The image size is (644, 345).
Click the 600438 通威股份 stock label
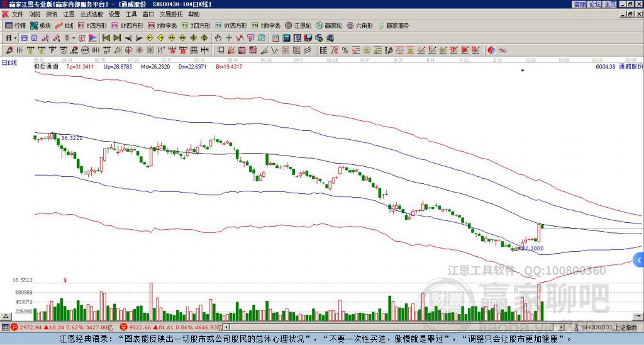(x=619, y=66)
